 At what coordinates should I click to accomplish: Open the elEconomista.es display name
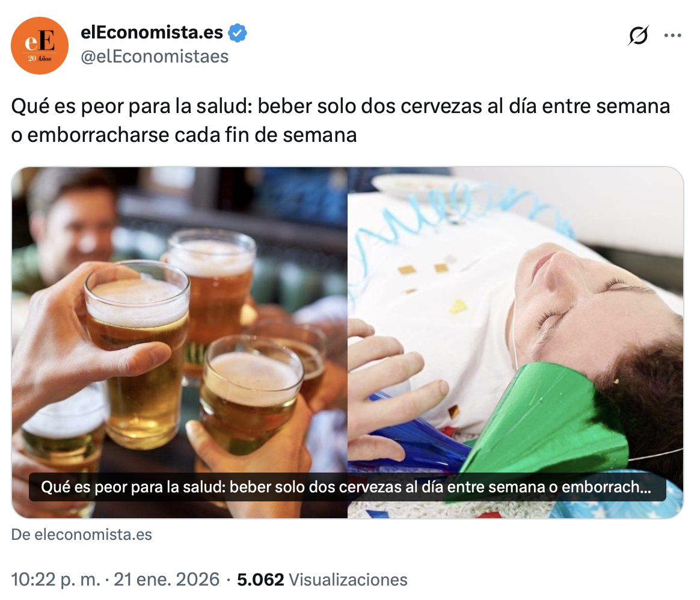(x=152, y=32)
